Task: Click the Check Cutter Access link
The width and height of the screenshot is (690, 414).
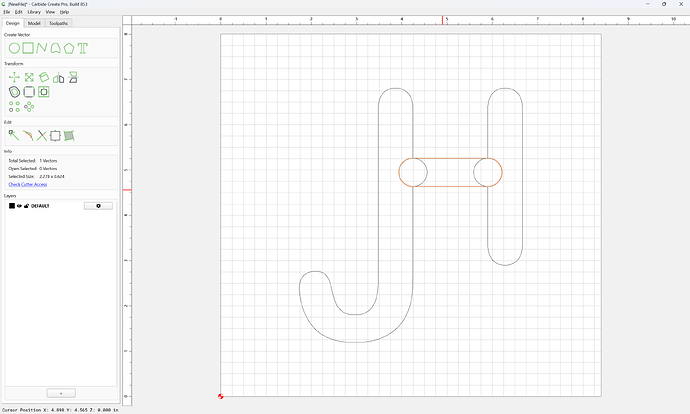Action: 28,184
